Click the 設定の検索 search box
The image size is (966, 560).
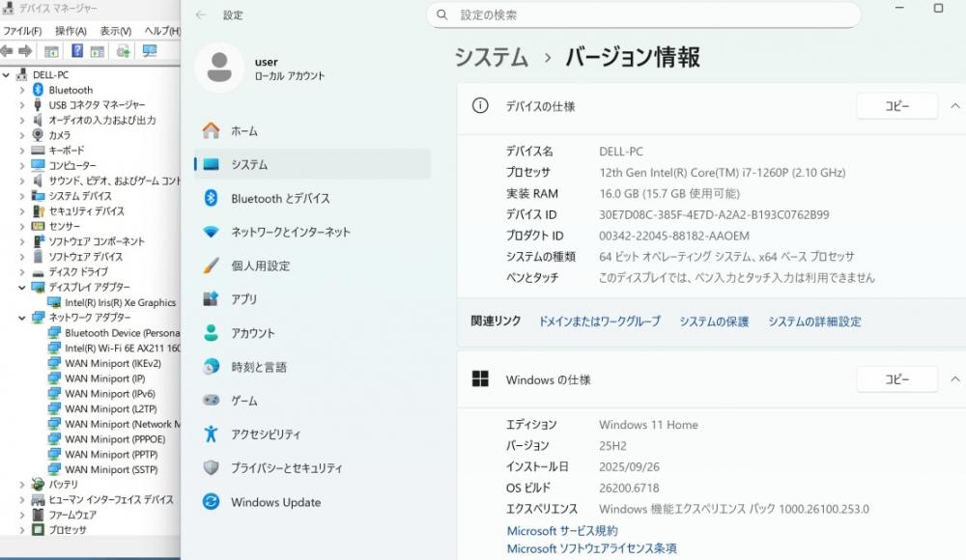[642, 15]
